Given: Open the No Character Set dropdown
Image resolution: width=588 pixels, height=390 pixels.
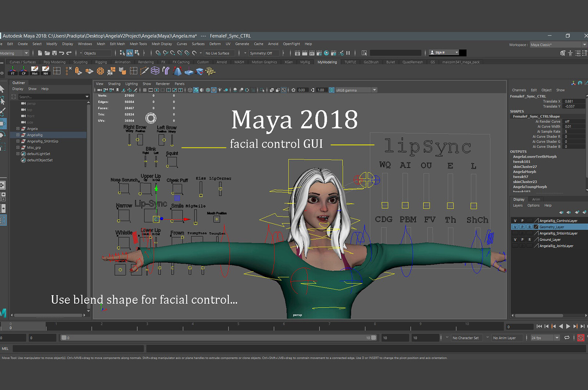Looking at the screenshot, I should coord(466,337).
